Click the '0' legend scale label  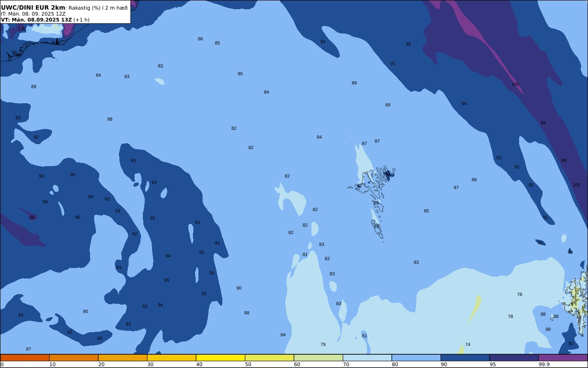click(2, 364)
